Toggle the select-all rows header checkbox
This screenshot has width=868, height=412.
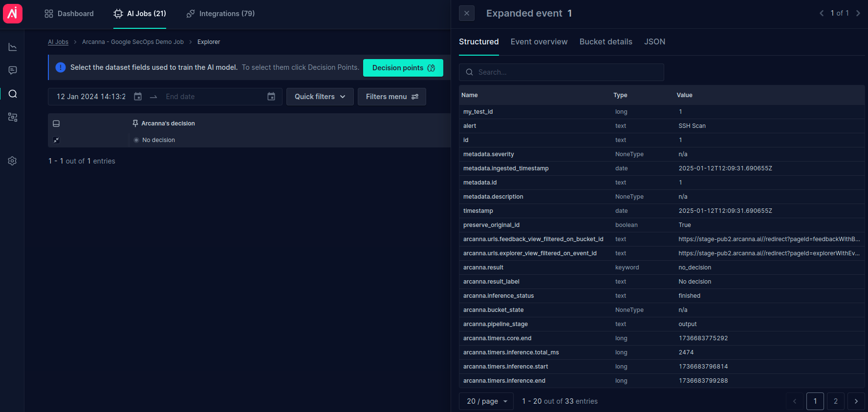point(56,124)
